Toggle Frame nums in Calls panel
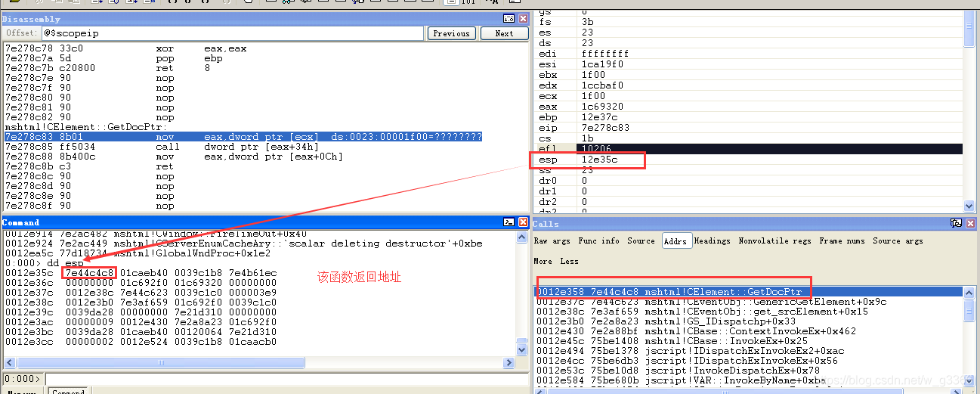The image size is (980, 394). click(842, 240)
